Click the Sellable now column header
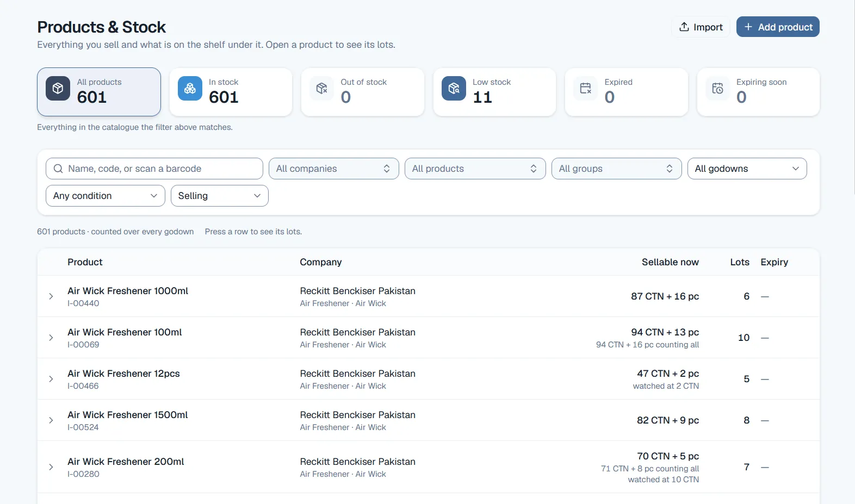 tap(670, 262)
